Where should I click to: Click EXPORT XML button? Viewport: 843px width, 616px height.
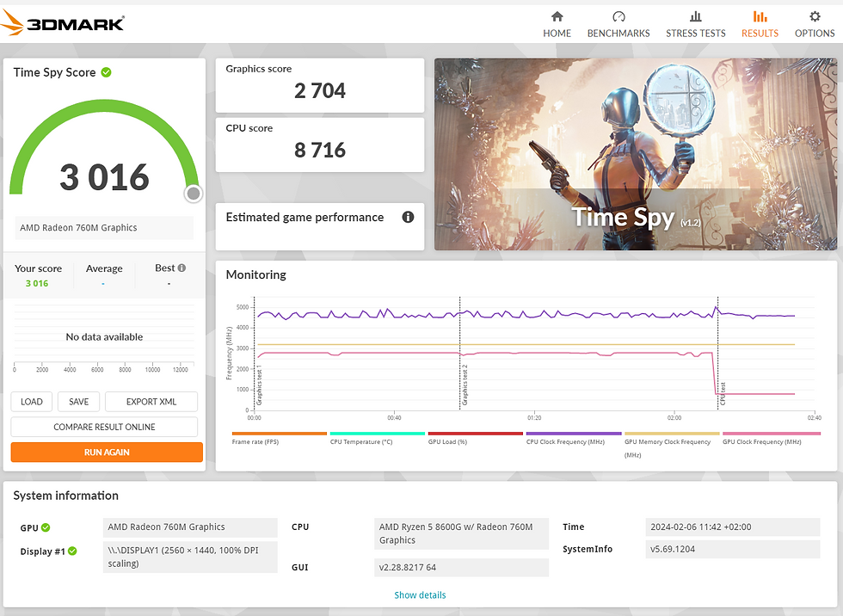pyautogui.click(x=151, y=402)
